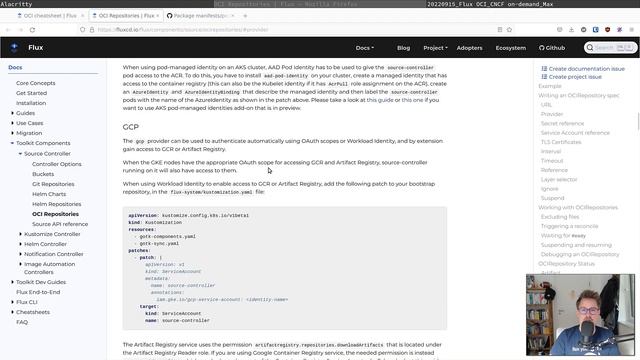Image resolution: width=640 pixels, height=360 pixels.
Task: Open Firefox downloads arrow icon
Action: (571, 30)
